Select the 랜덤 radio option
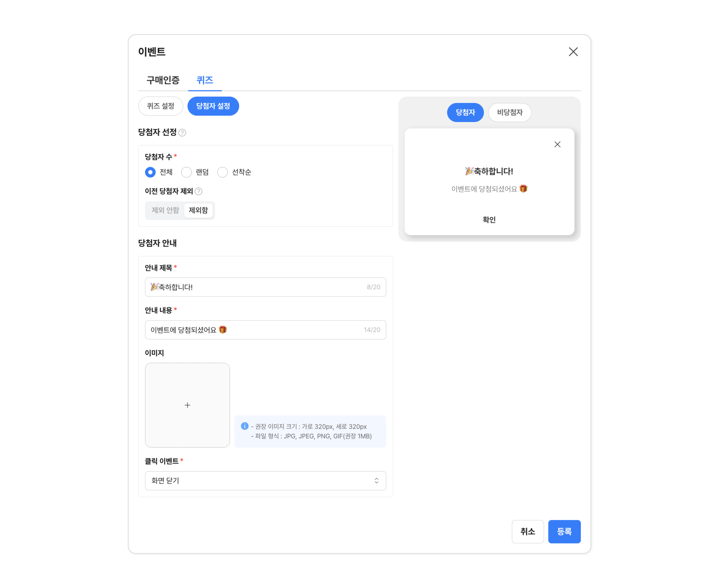 (186, 172)
